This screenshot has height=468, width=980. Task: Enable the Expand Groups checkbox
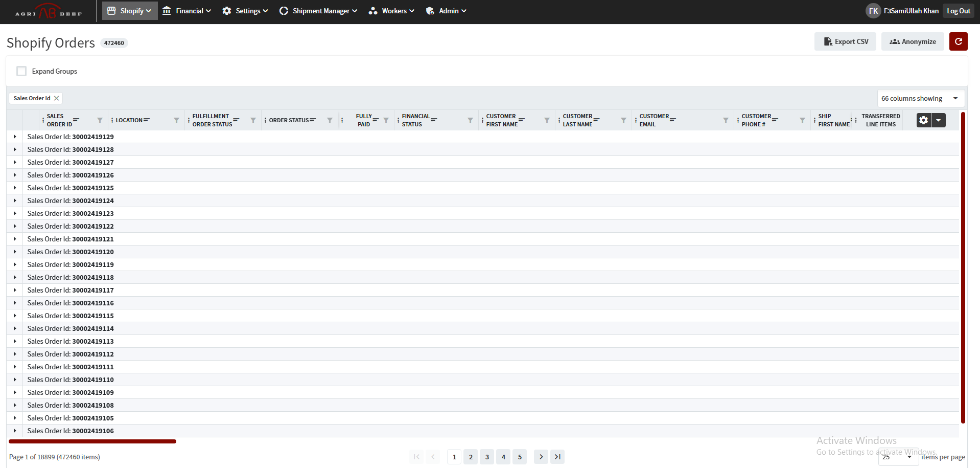[x=21, y=71]
